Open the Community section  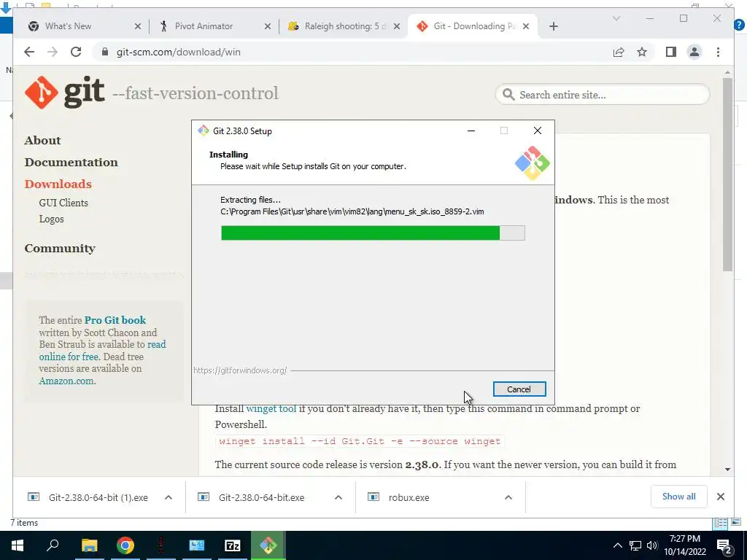(x=60, y=249)
